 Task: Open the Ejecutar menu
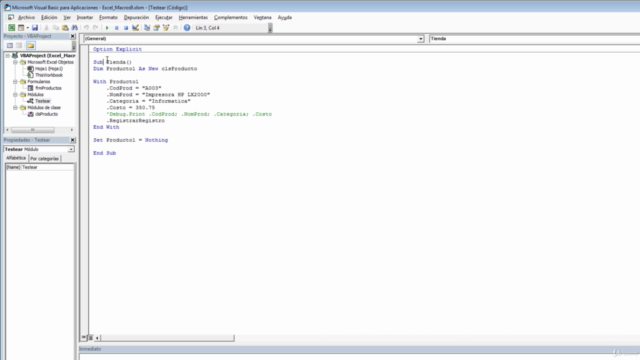(164, 18)
